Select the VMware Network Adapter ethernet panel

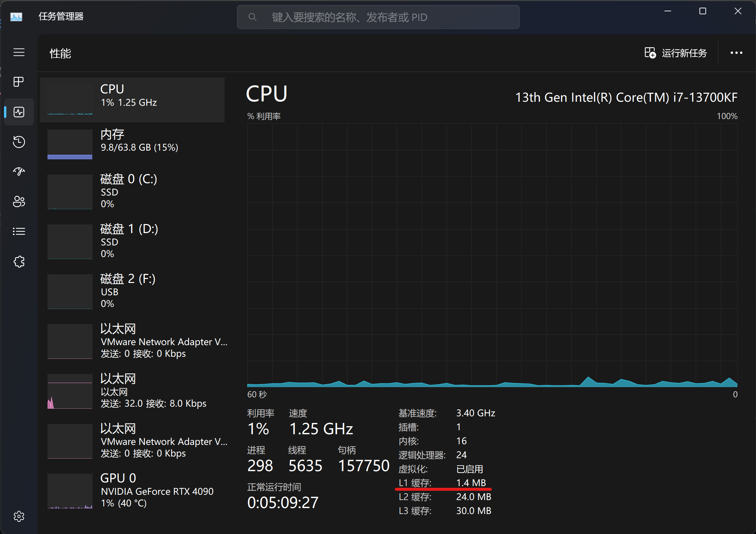[133, 341]
